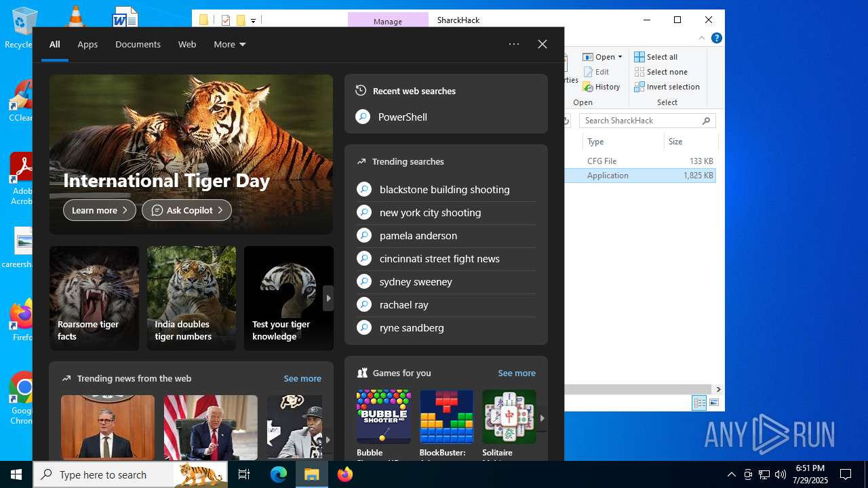Click the Windows Start button

click(x=16, y=474)
